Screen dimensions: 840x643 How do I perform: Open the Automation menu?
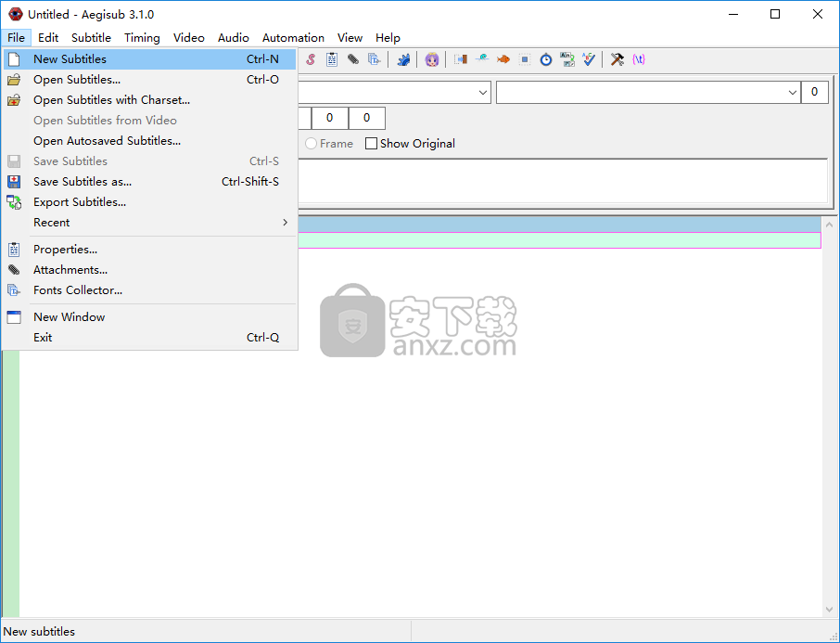[x=293, y=37]
